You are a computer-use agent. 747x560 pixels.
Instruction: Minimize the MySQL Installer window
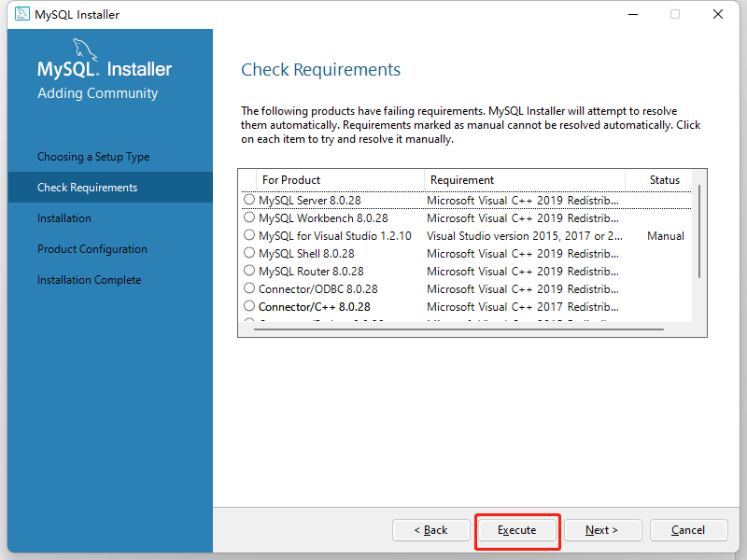coord(633,14)
